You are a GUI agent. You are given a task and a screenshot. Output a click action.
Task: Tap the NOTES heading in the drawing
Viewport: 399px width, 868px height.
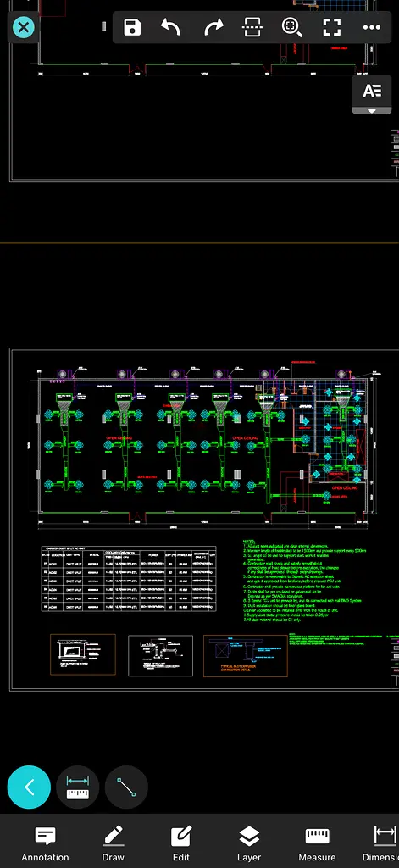coord(249,542)
